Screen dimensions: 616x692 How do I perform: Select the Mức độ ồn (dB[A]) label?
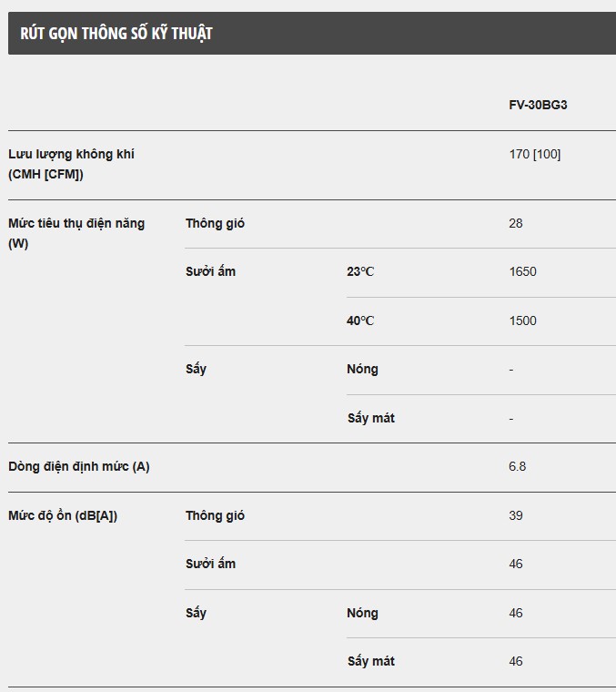point(63,515)
